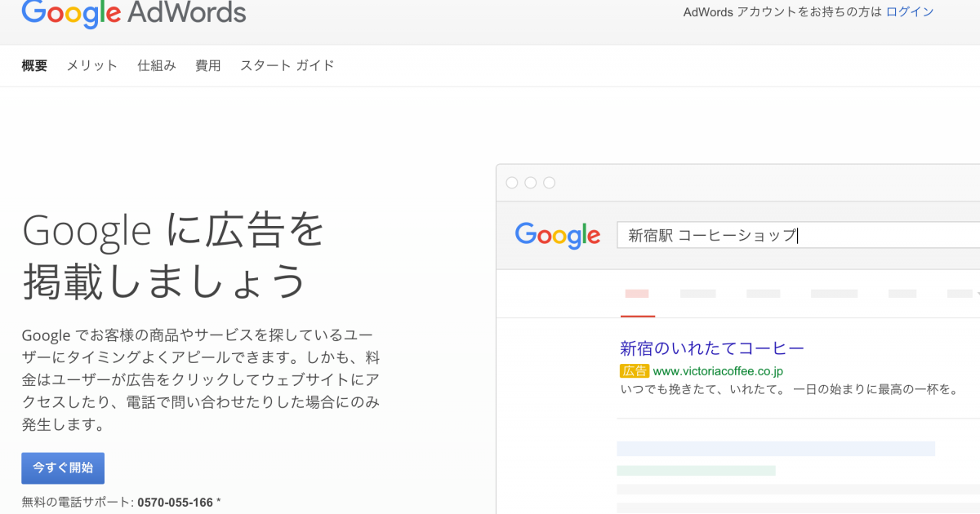The height and width of the screenshot is (514, 980).
Task: Click the www.victoriacoffee.co.jp URL
Action: (x=718, y=371)
